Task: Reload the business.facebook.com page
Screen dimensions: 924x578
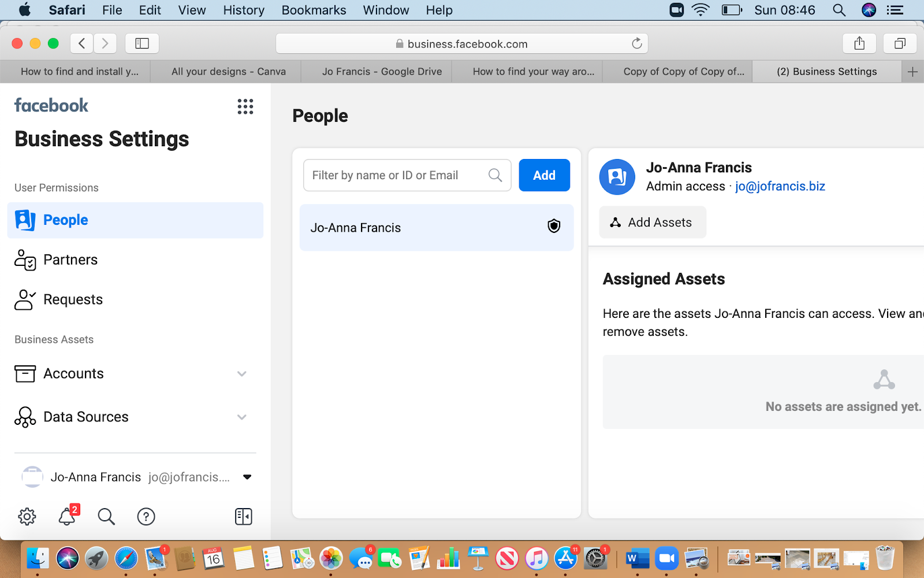Action: [636, 43]
